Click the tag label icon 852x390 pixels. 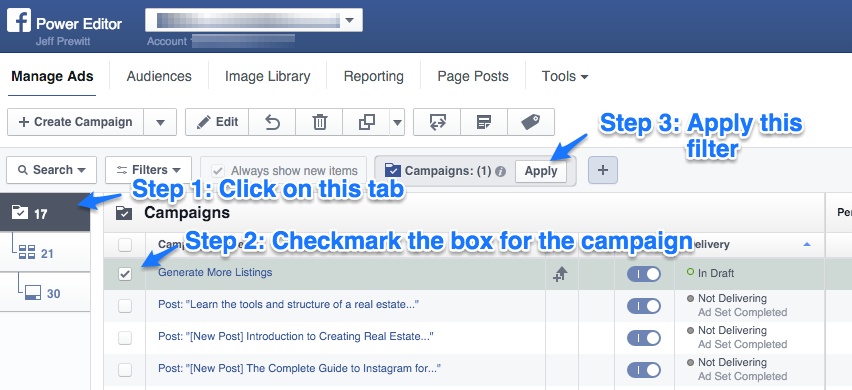[x=531, y=122]
